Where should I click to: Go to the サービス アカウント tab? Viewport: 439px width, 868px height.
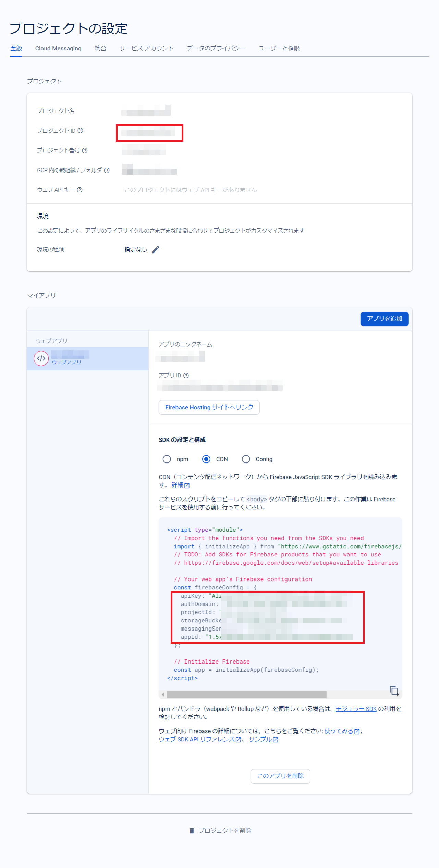(x=147, y=48)
